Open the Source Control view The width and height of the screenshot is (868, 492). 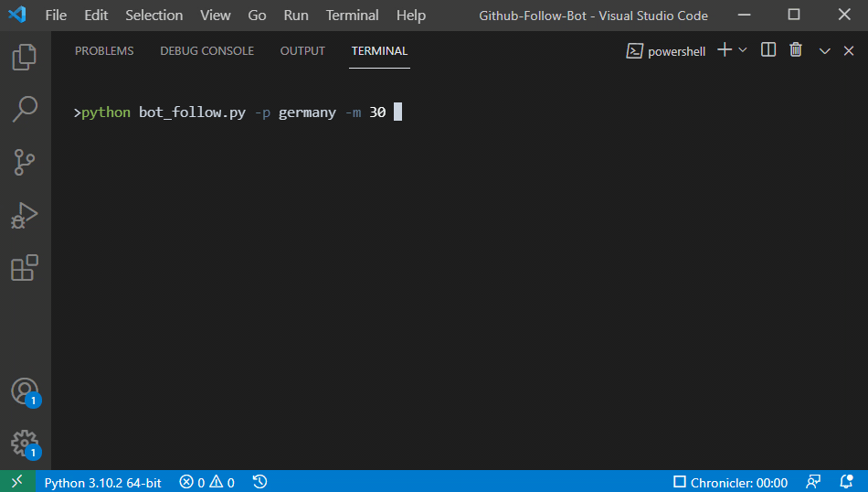[25, 163]
